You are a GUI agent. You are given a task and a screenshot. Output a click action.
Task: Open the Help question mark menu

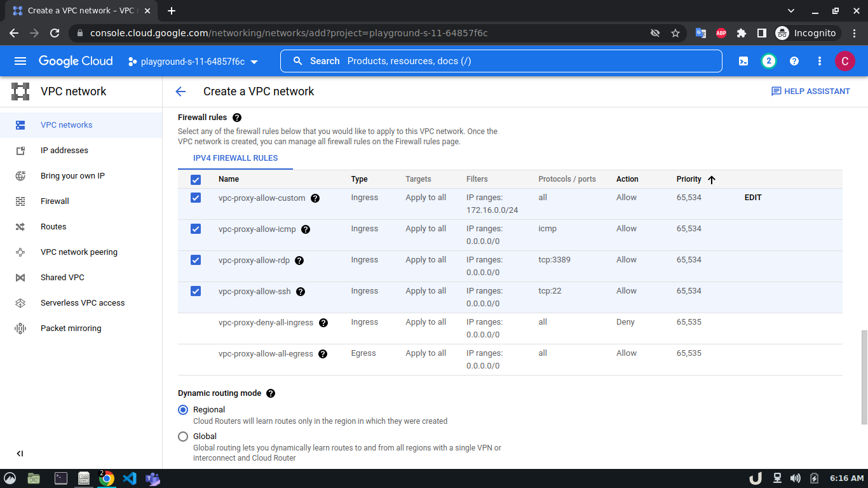tap(794, 61)
